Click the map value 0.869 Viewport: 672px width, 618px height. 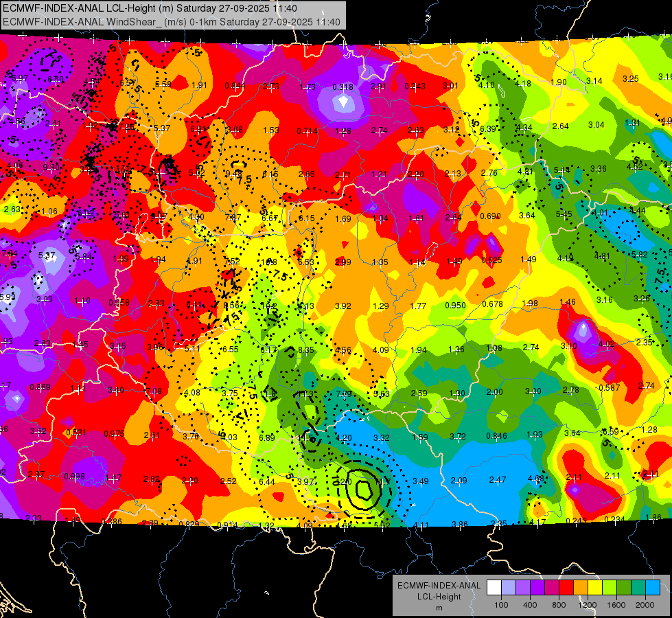click(x=40, y=387)
